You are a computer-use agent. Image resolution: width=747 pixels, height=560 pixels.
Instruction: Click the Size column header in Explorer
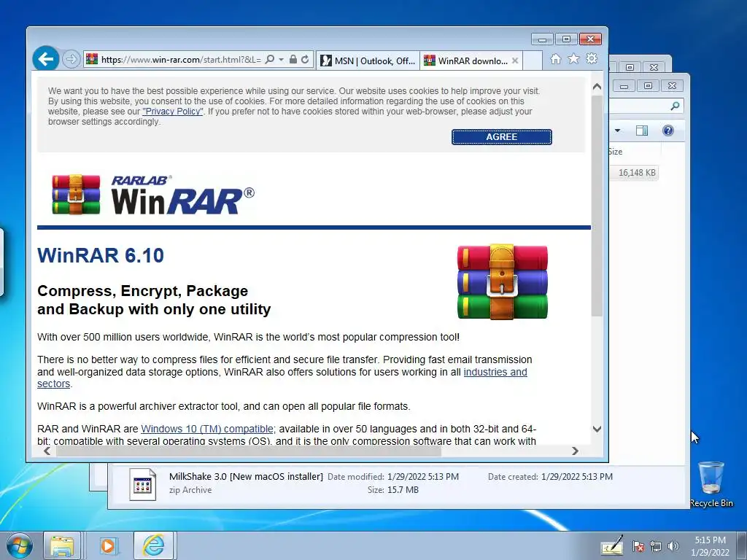point(615,152)
